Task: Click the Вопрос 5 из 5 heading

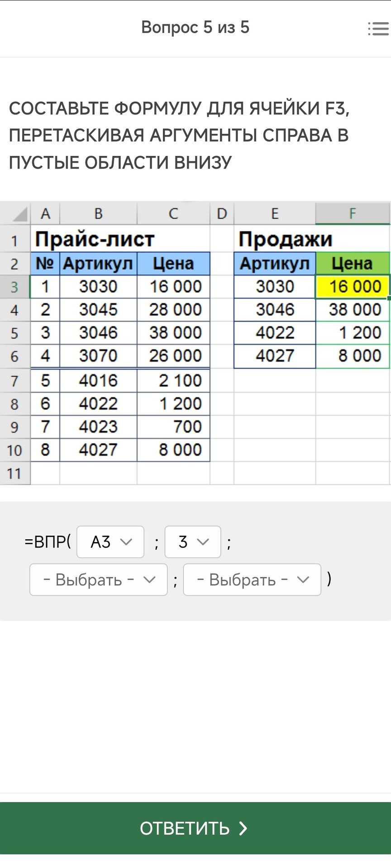Action: [x=195, y=27]
